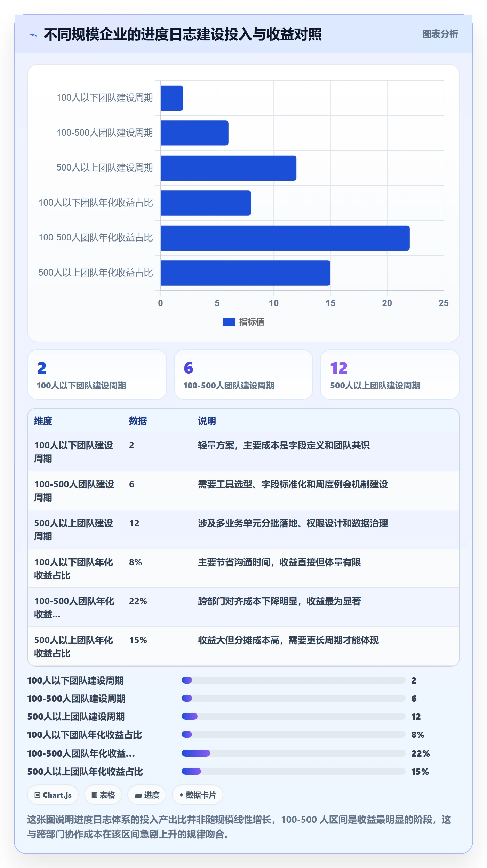Screen dimensions: 487x868
Task: Click the 100人以下团队建设周期 chart bar
Action: click(x=172, y=98)
